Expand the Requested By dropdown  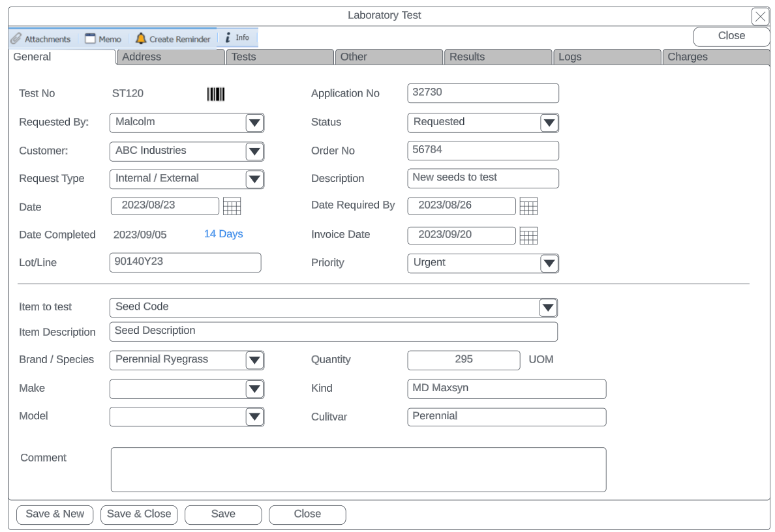pyautogui.click(x=254, y=123)
